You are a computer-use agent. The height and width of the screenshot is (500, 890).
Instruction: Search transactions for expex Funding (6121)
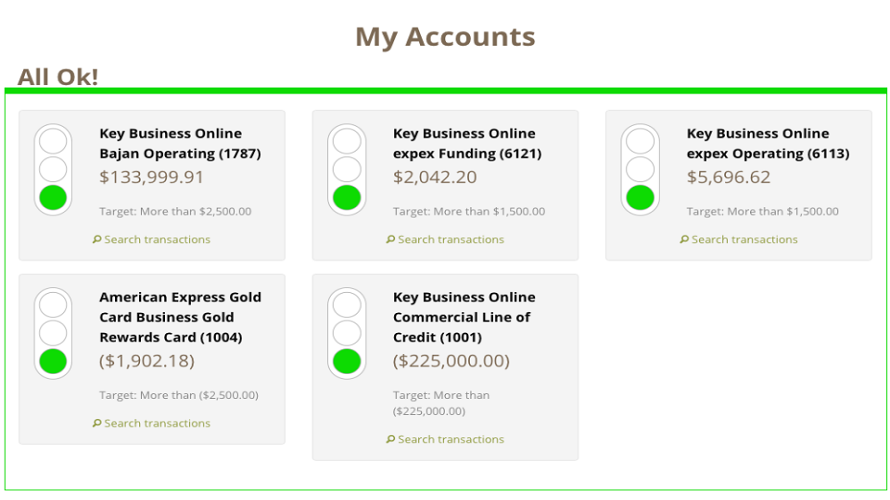(451, 240)
